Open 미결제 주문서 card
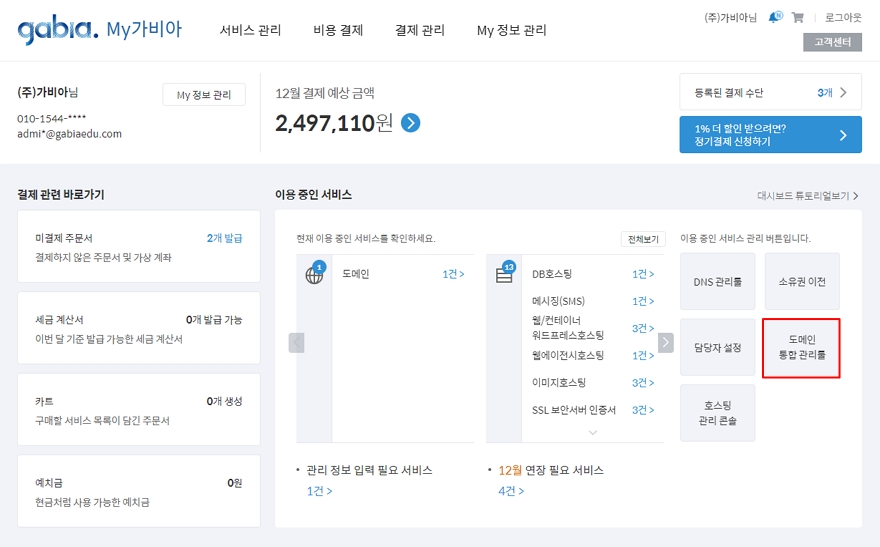Image resolution: width=880 pixels, height=547 pixels. [x=139, y=247]
